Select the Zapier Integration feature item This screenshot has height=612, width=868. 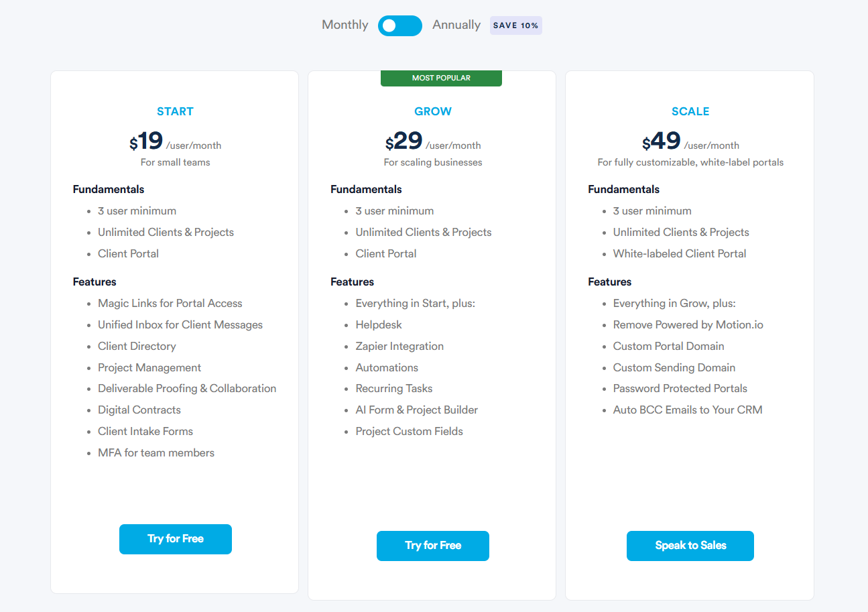click(399, 346)
